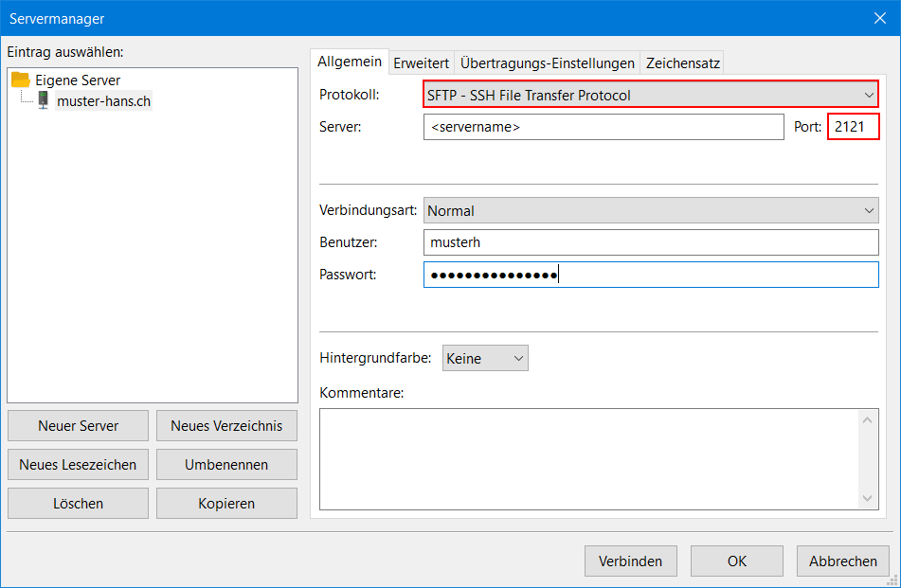Click the Kommentare scrollbar down arrow
Viewport: 901px width, 588px height.
point(868,498)
